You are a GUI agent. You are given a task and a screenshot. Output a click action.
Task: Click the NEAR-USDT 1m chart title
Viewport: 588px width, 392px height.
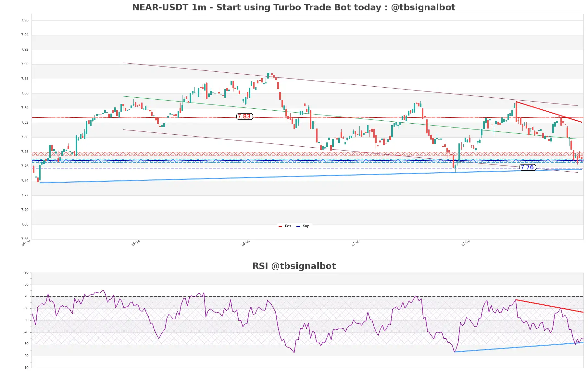294,7
